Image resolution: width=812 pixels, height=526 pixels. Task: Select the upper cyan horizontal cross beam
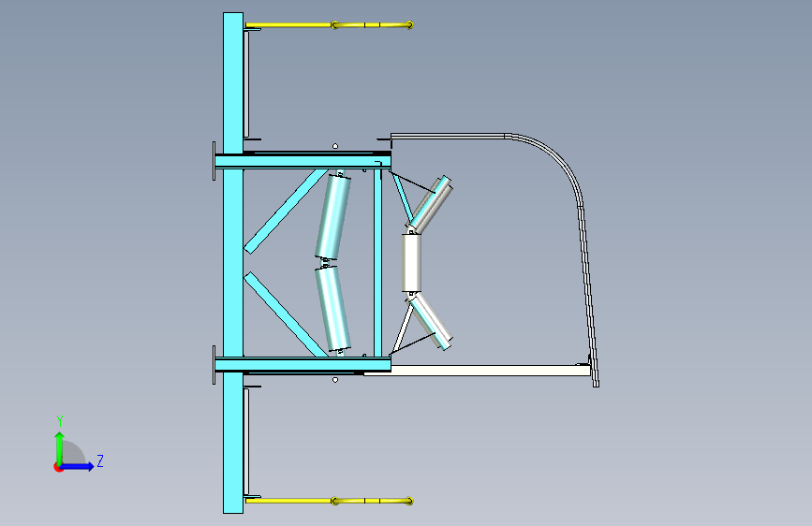tap(303, 162)
